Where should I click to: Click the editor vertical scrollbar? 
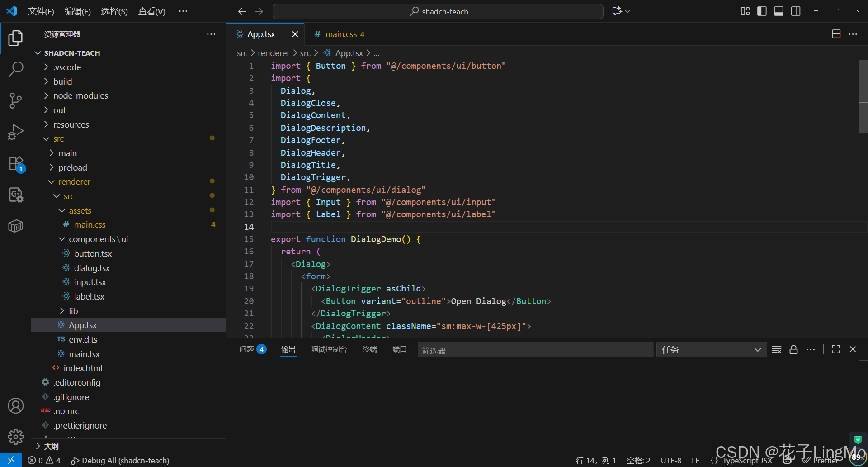click(863, 96)
